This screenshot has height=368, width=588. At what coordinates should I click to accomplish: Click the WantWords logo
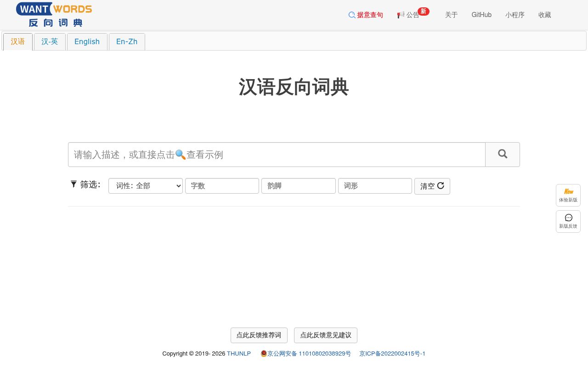tap(54, 15)
